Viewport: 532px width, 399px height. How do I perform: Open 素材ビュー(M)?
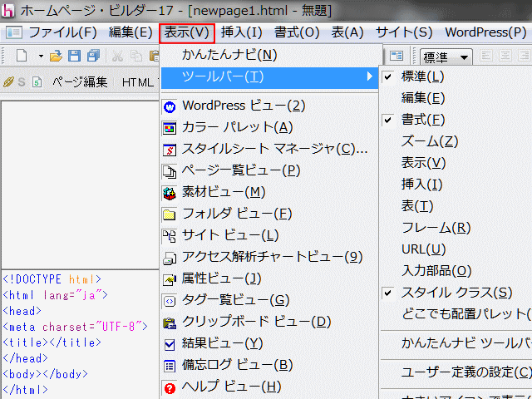(269, 192)
